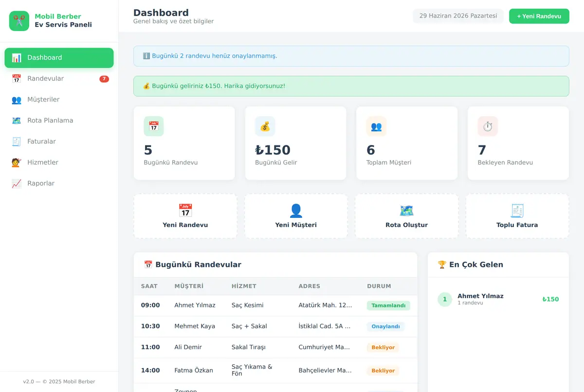Click the Toplu Fatura quick action label
Screen dimensions: 584x392
click(517, 225)
